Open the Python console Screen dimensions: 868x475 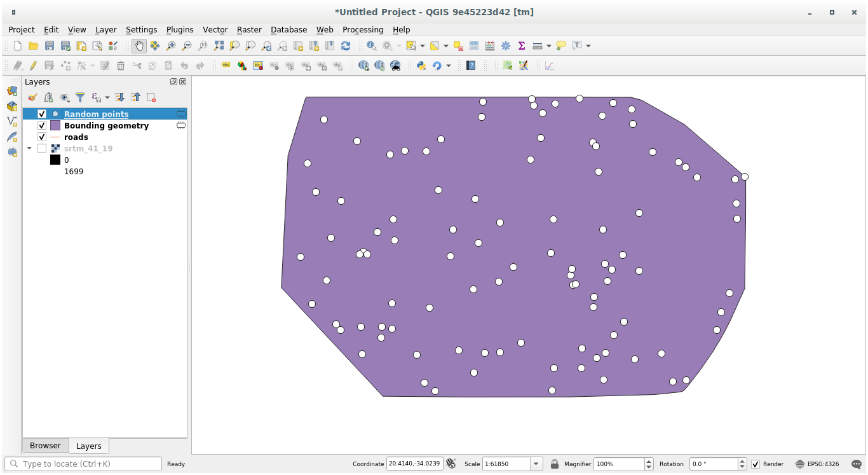[421, 65]
